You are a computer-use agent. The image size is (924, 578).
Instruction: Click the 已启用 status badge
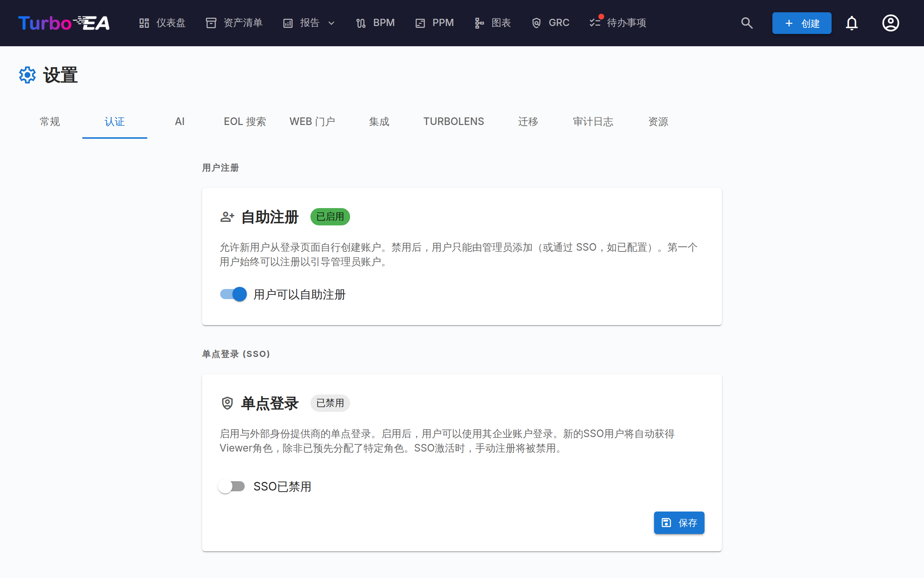click(x=330, y=217)
